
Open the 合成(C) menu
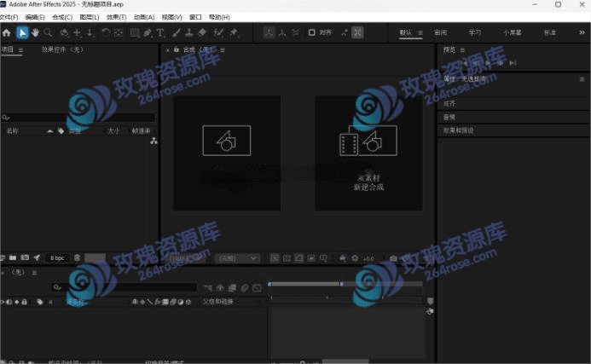point(62,17)
